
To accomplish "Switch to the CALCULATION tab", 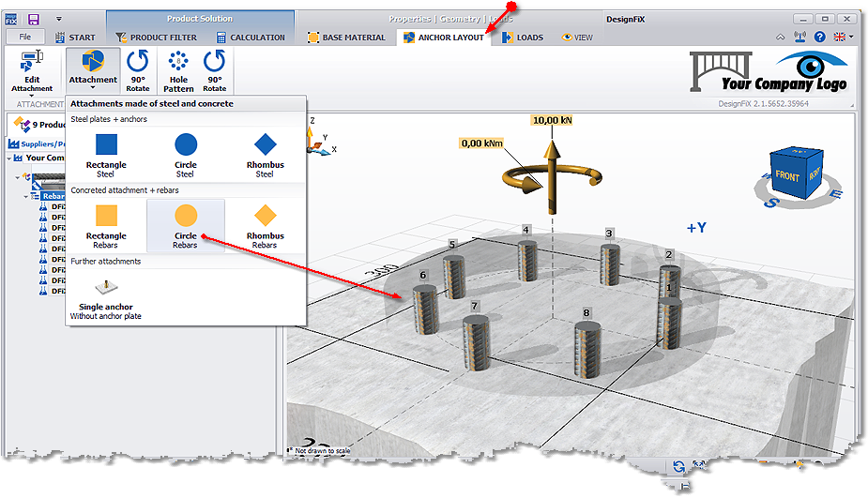I will click(x=251, y=38).
